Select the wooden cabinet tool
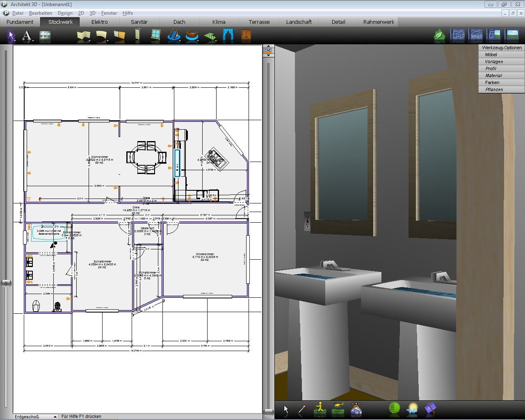This screenshot has height=420, width=525. [246, 36]
